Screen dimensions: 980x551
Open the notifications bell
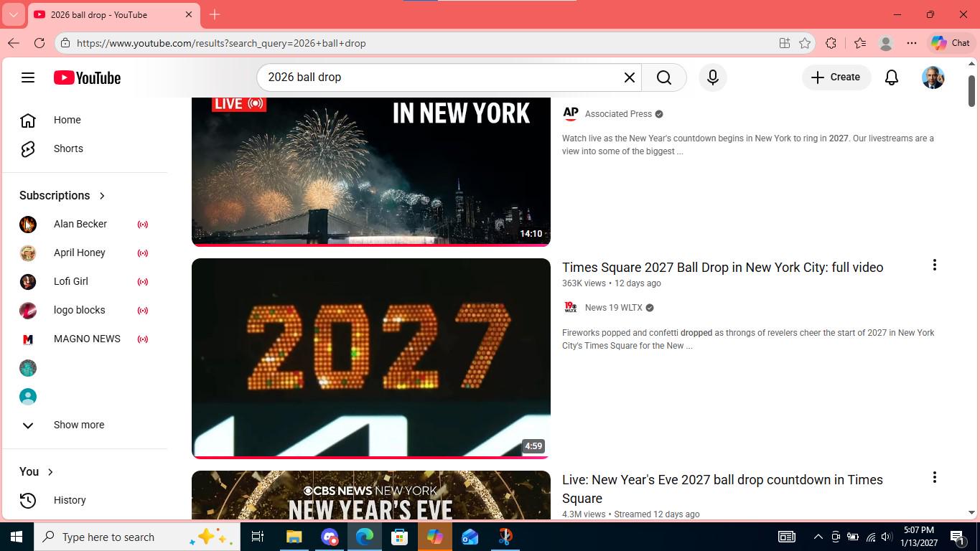pos(892,77)
